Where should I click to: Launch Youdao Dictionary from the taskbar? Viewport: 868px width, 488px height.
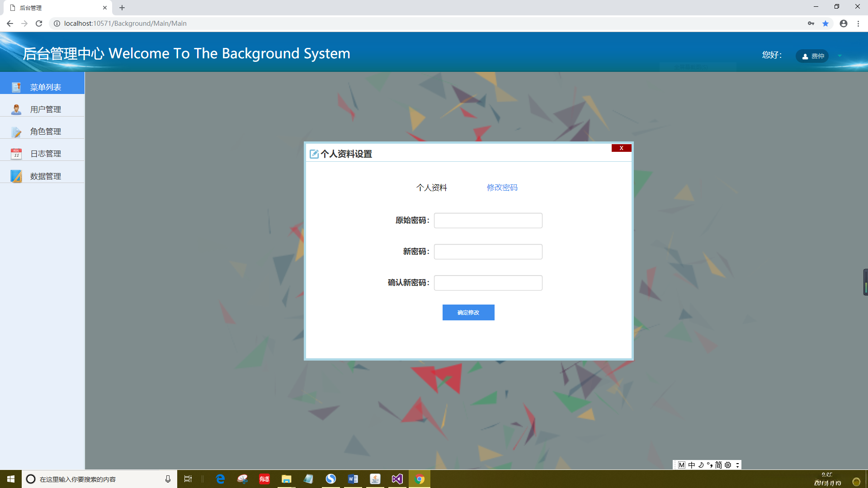coord(264,479)
